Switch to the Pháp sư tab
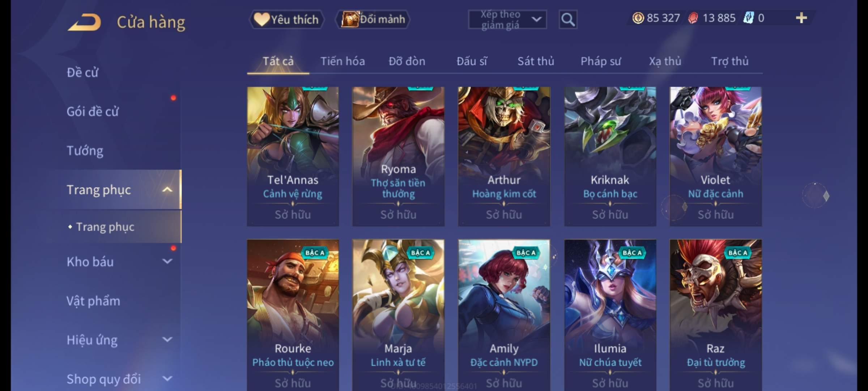Viewport: 868px width, 391px height. [x=601, y=61]
